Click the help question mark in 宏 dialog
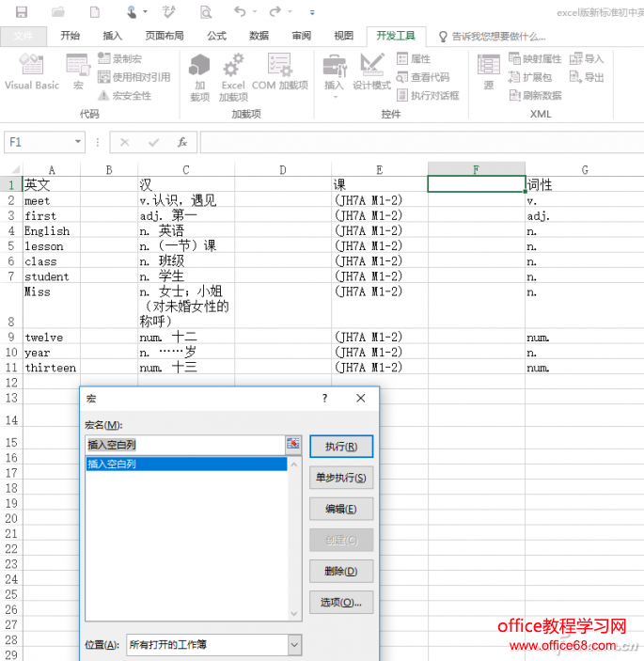 324,398
